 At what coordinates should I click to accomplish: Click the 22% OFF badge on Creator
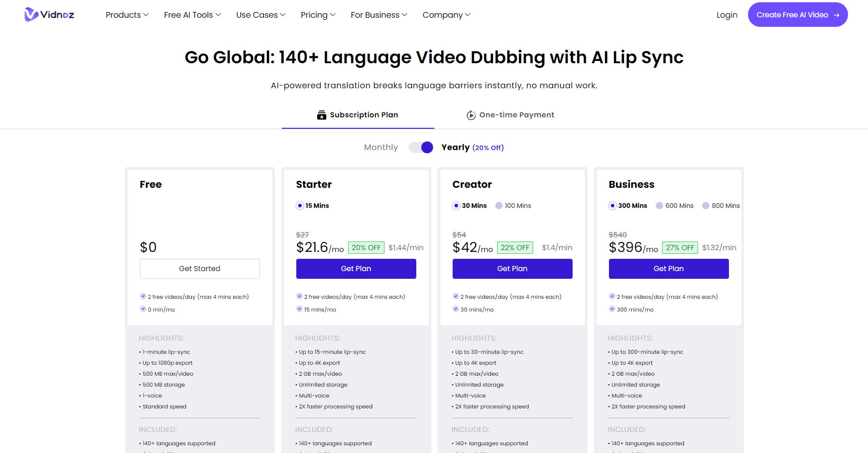(515, 247)
